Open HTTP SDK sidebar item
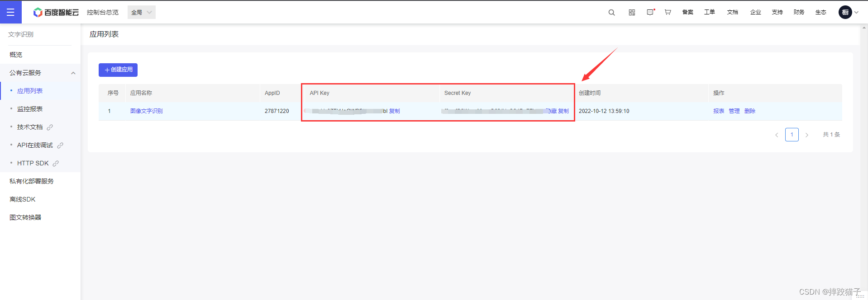Screen dimensions: 868x300 pos(33,164)
